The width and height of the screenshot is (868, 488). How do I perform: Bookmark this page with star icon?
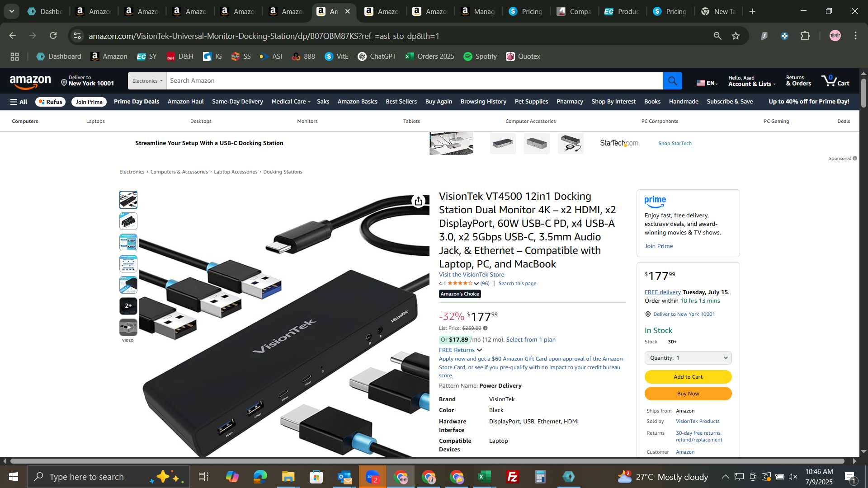click(736, 36)
